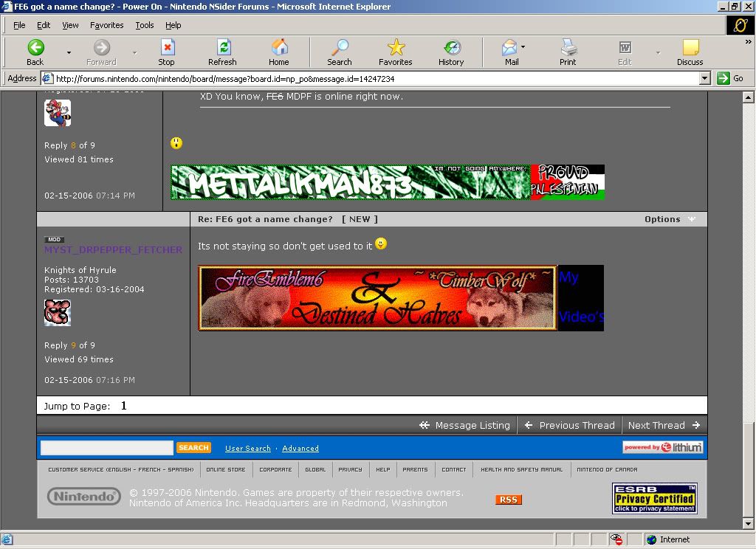Image resolution: width=756 pixels, height=549 pixels.
Task: Click the scrollbar down arrow
Action: (749, 523)
